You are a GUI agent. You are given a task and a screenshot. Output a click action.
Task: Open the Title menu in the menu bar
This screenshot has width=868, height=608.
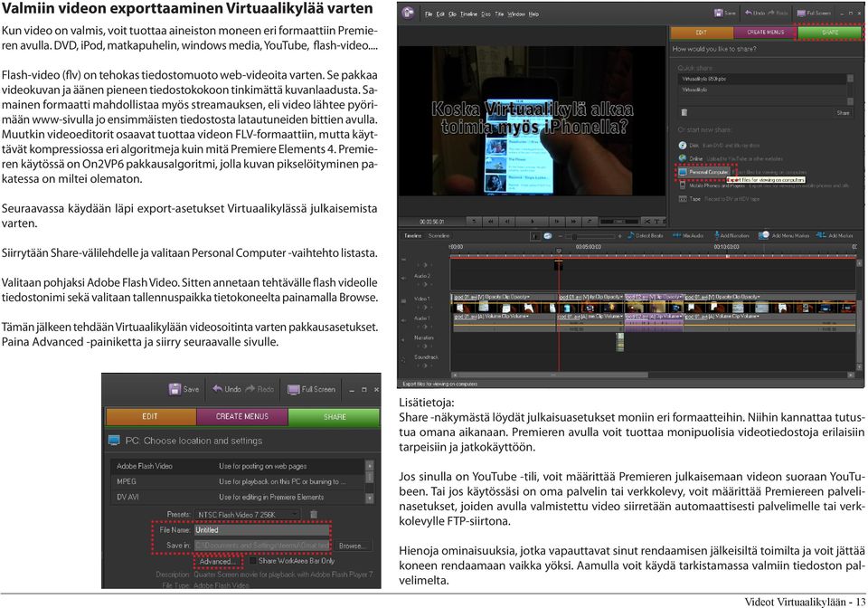tap(499, 14)
